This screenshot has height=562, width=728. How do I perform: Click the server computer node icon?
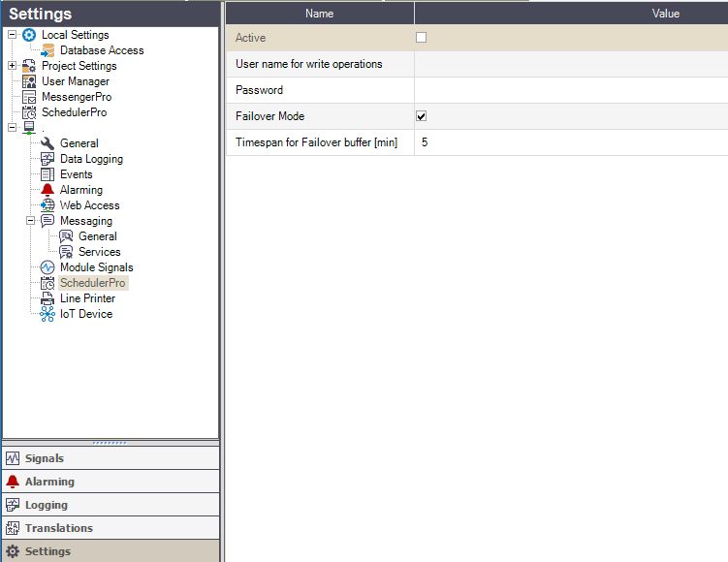(29, 128)
